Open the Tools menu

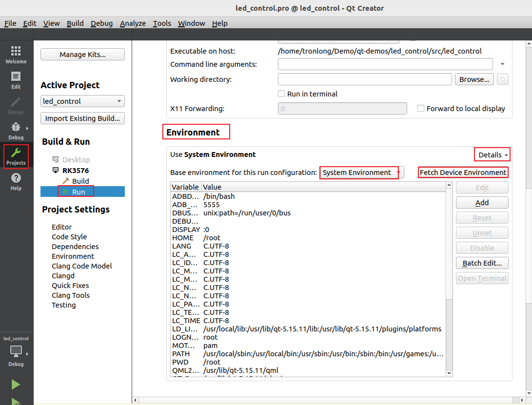(162, 23)
